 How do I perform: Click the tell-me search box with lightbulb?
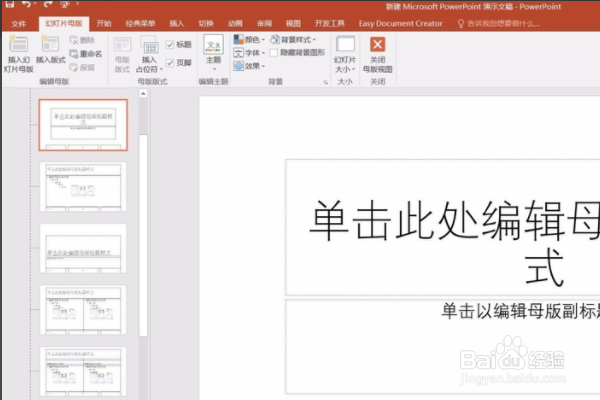[x=499, y=24]
